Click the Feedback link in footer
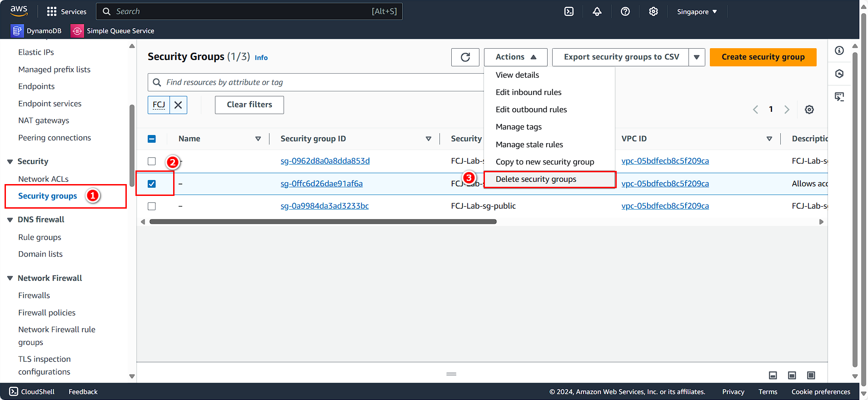Image resolution: width=868 pixels, height=400 pixels. (x=83, y=392)
